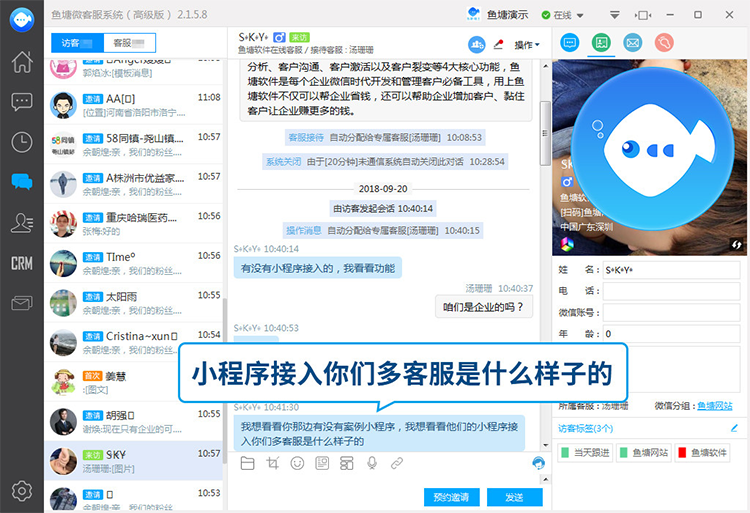Click the message 有没有小程序接入的，我看看功能

318,268
